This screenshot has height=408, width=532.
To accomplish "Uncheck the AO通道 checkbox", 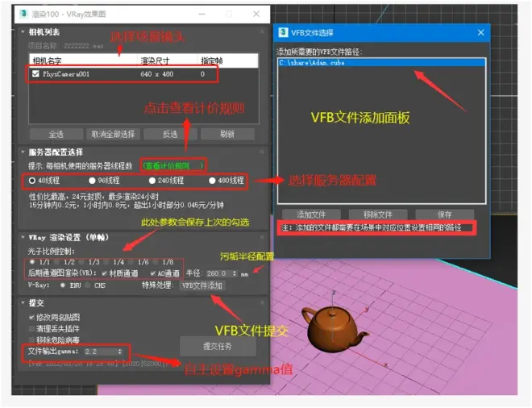I will pos(153,273).
